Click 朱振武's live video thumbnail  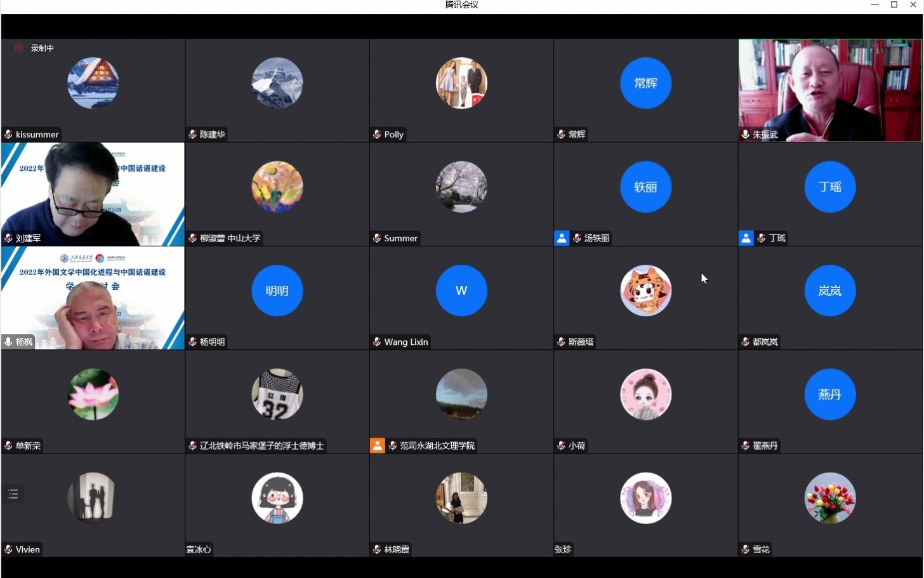coord(829,89)
